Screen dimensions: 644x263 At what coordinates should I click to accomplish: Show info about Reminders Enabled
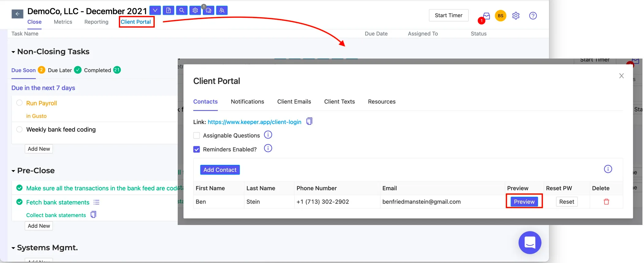(x=268, y=148)
